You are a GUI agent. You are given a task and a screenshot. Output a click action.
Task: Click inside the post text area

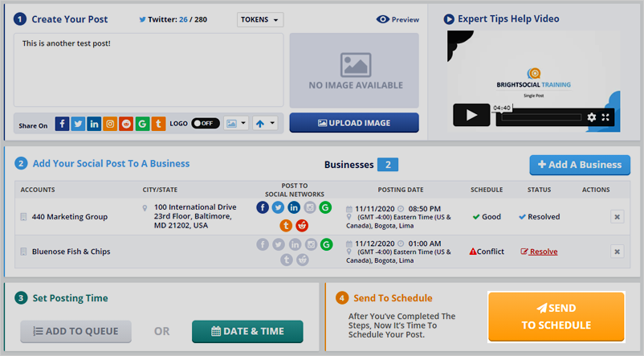(x=149, y=68)
